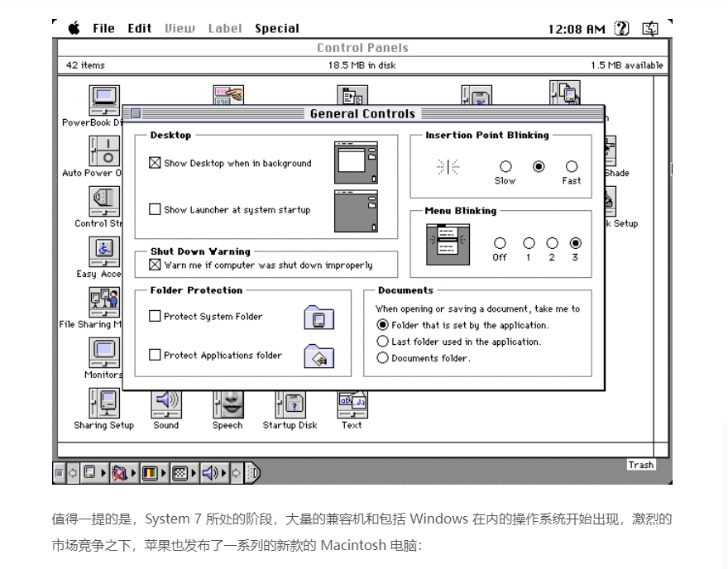This screenshot has width=728, height=569.
Task: Click the dimmed View menu
Action: 180,28
